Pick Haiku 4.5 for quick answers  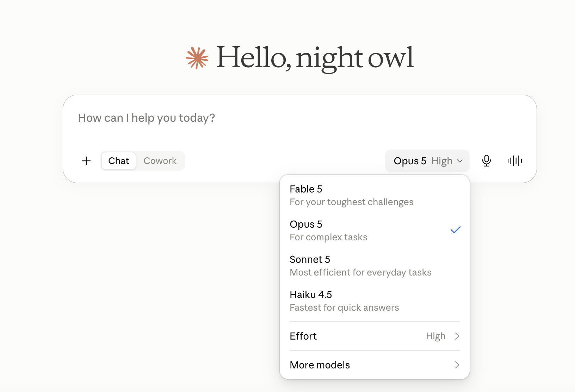pyautogui.click(x=375, y=301)
